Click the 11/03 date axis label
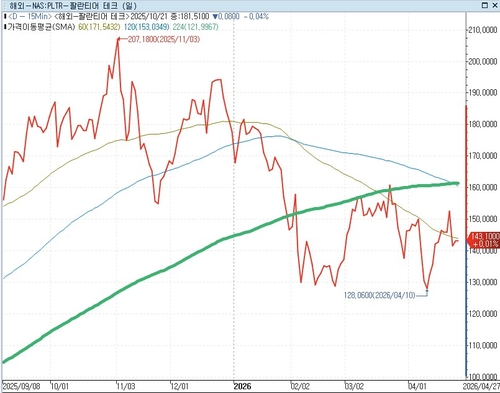Screen dimensions: 500x393 [x=126, y=386]
